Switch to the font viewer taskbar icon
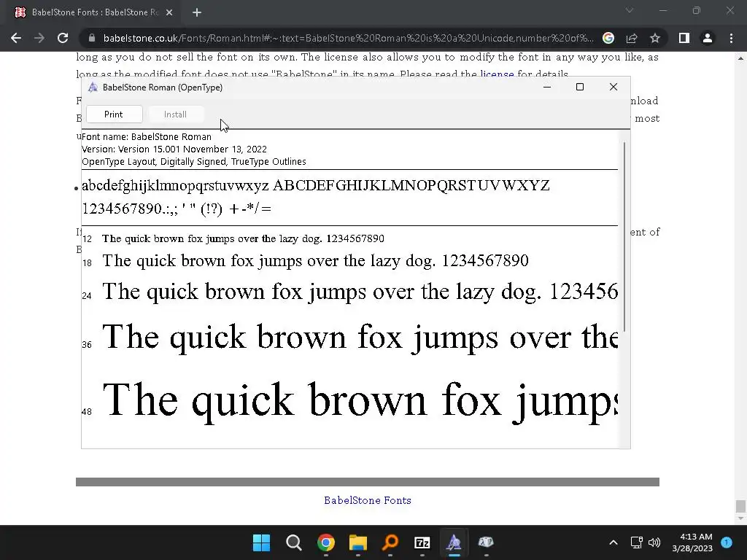 [454, 542]
